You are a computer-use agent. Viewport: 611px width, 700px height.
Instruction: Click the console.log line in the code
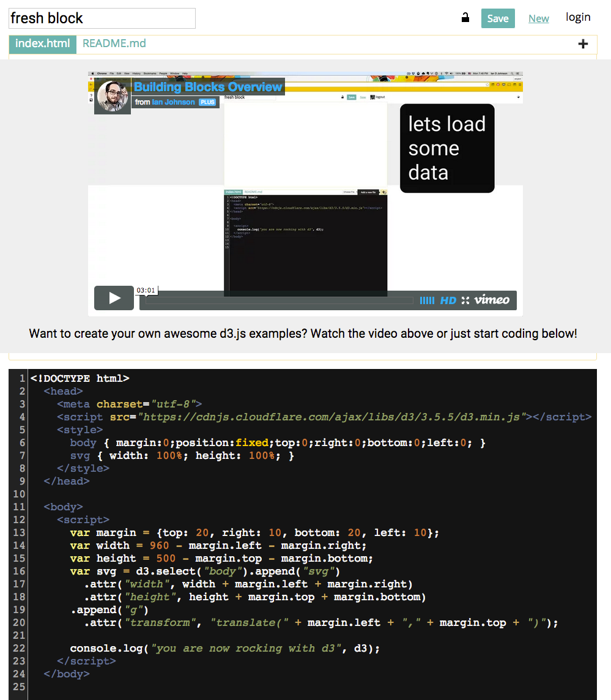tap(225, 648)
